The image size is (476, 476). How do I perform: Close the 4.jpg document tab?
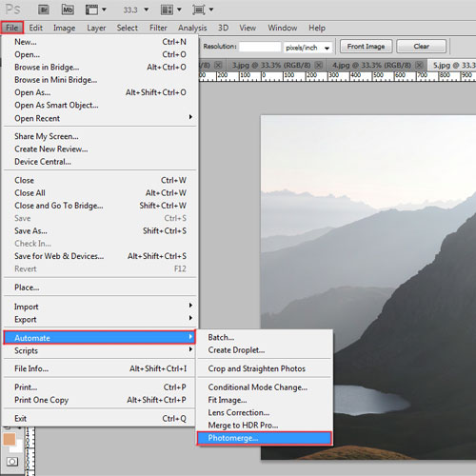tap(419, 66)
